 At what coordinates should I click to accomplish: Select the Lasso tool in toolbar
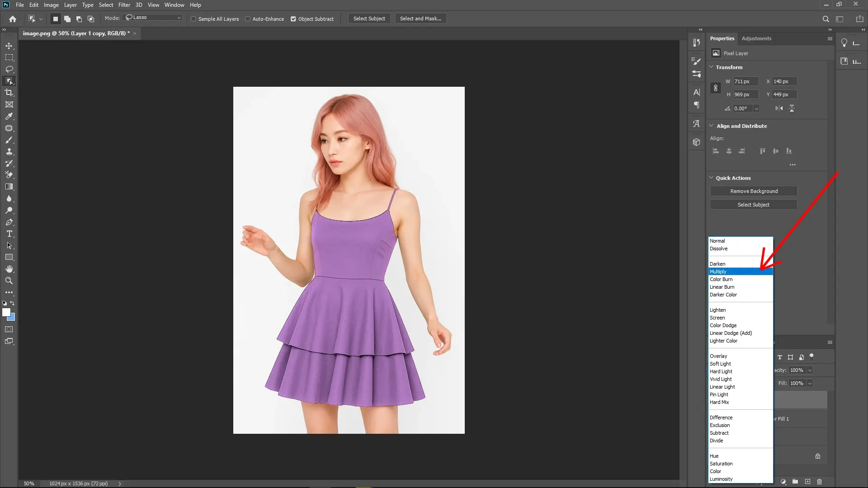click(x=9, y=70)
